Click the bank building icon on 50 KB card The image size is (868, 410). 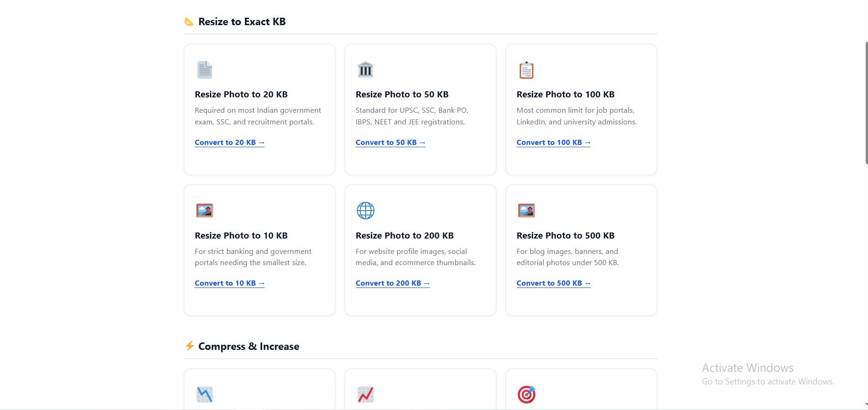coord(365,70)
